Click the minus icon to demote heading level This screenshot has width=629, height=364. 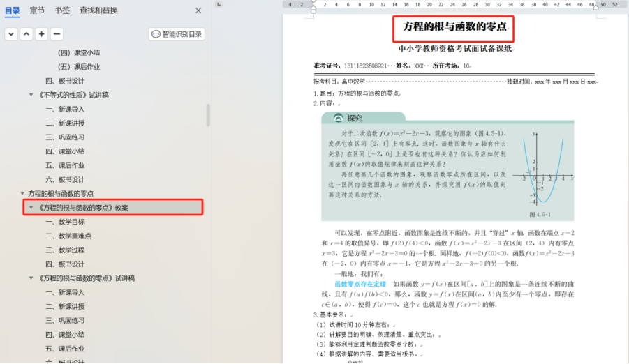57,33
